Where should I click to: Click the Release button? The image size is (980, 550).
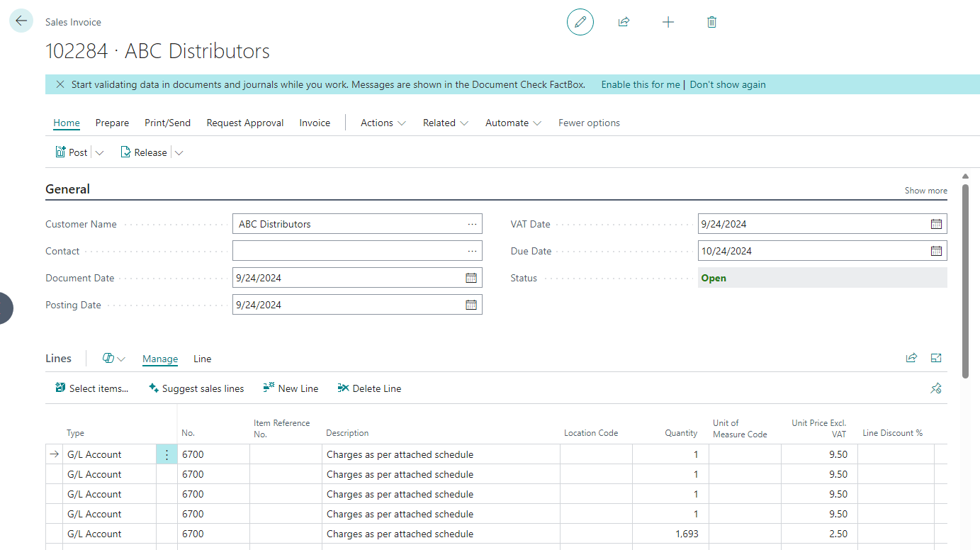point(144,152)
